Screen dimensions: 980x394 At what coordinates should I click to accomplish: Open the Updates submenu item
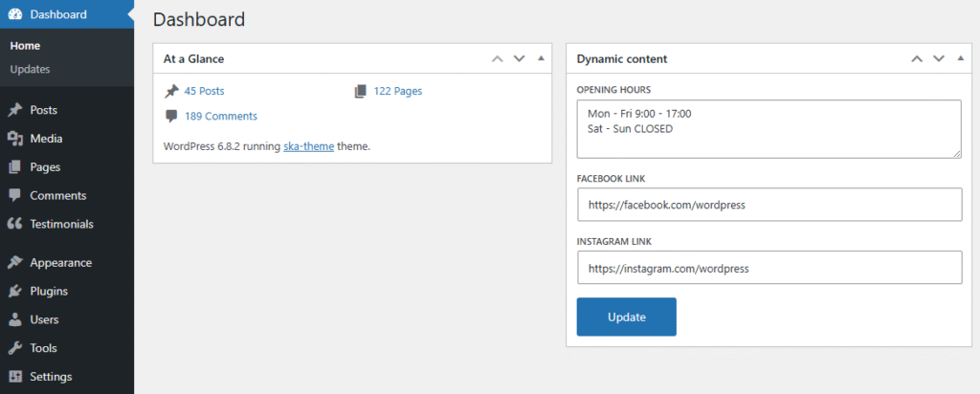coord(30,69)
